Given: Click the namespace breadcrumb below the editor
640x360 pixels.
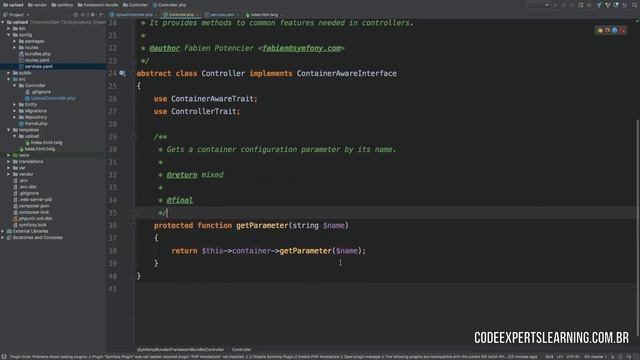Looking at the screenshot, I should (180, 350).
